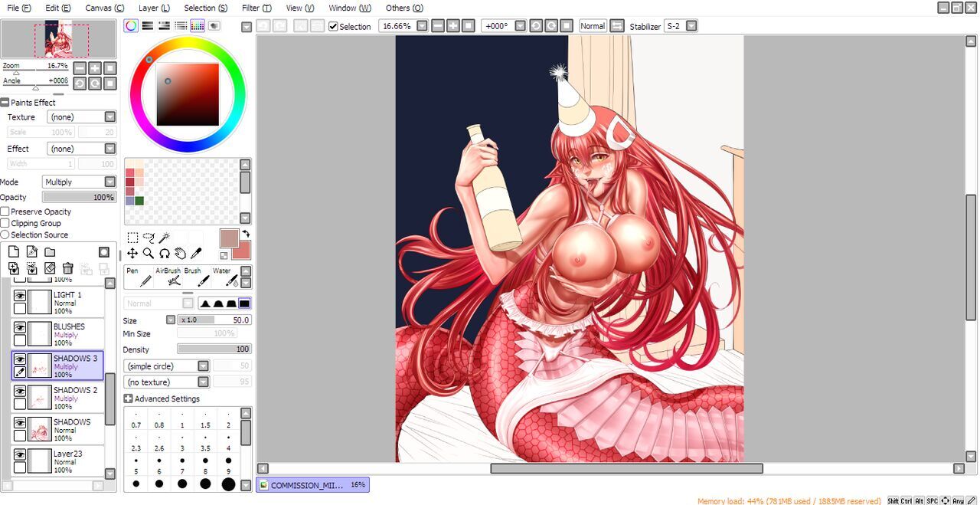Click the new layer folder icon
The width and height of the screenshot is (980, 505).
coord(50,251)
